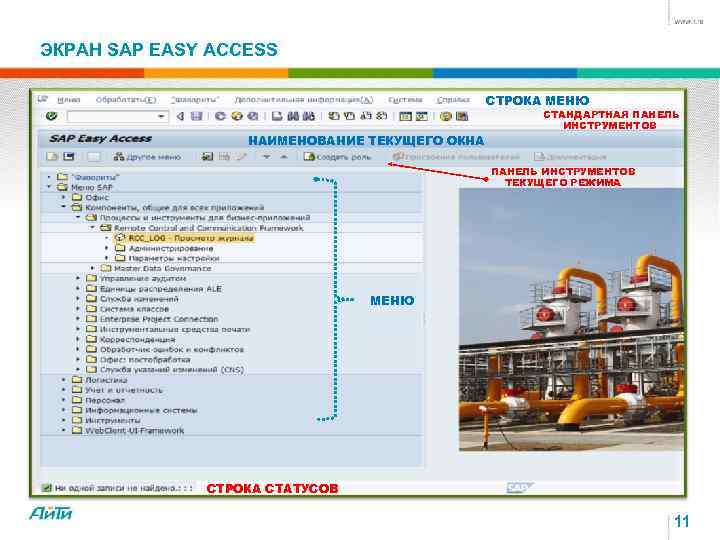Viewport: 720px width, 540px height.
Task: Expand the Логистика folder arrow
Action: (x=64, y=380)
